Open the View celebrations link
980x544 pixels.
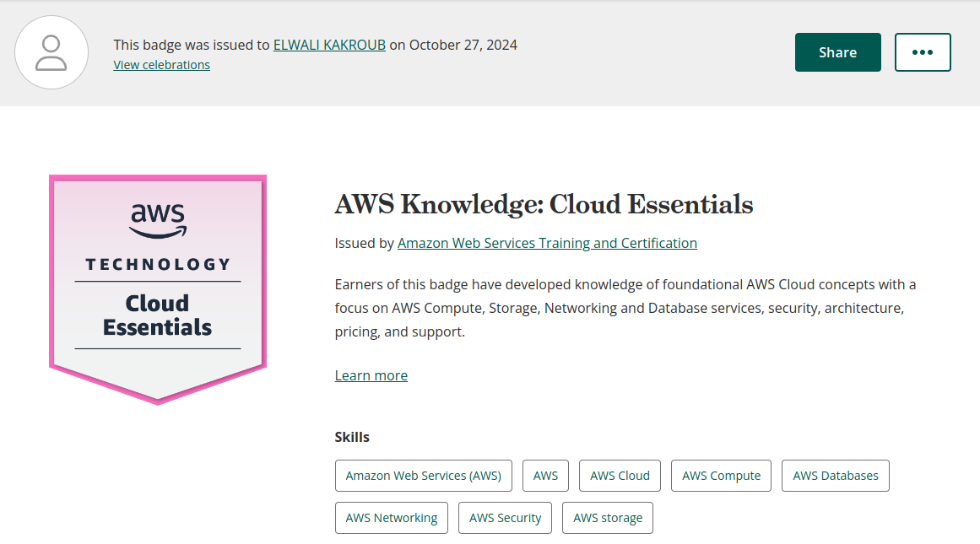click(x=161, y=65)
